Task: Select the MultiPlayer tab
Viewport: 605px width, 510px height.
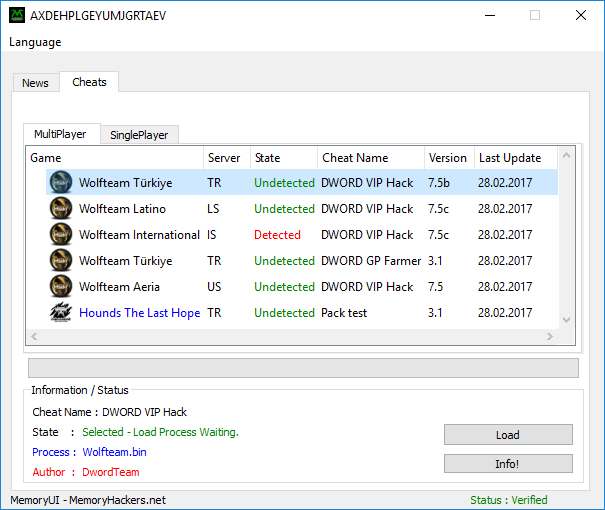Action: pyautogui.click(x=60, y=134)
